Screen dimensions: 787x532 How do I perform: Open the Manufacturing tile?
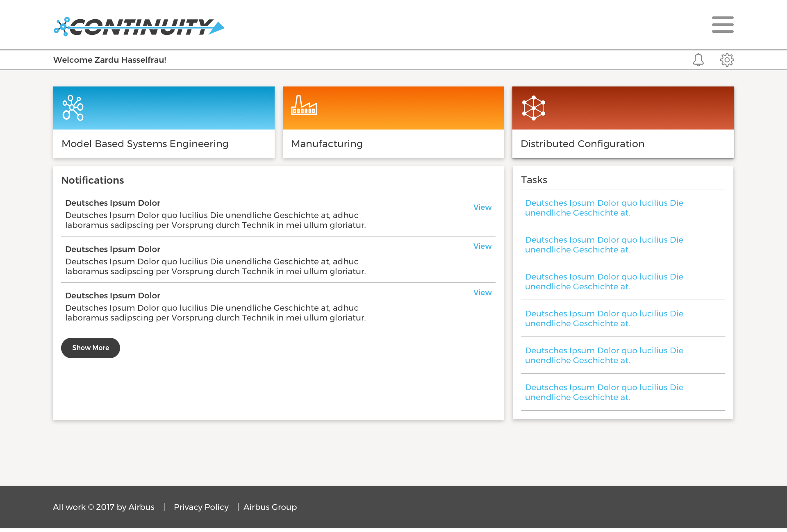click(327, 144)
